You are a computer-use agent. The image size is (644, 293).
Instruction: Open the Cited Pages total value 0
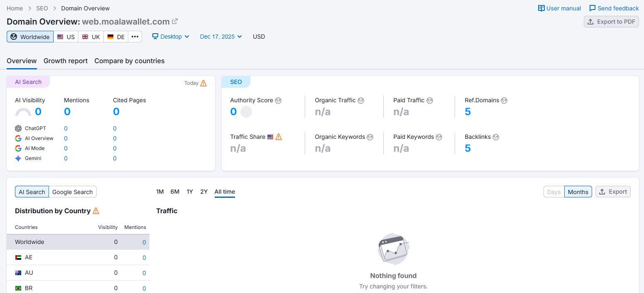[x=116, y=112]
